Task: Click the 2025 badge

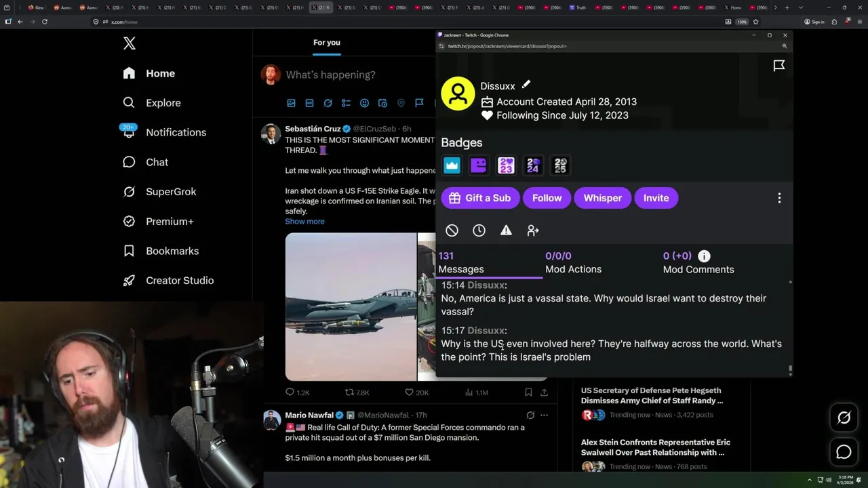Action: tap(560, 165)
